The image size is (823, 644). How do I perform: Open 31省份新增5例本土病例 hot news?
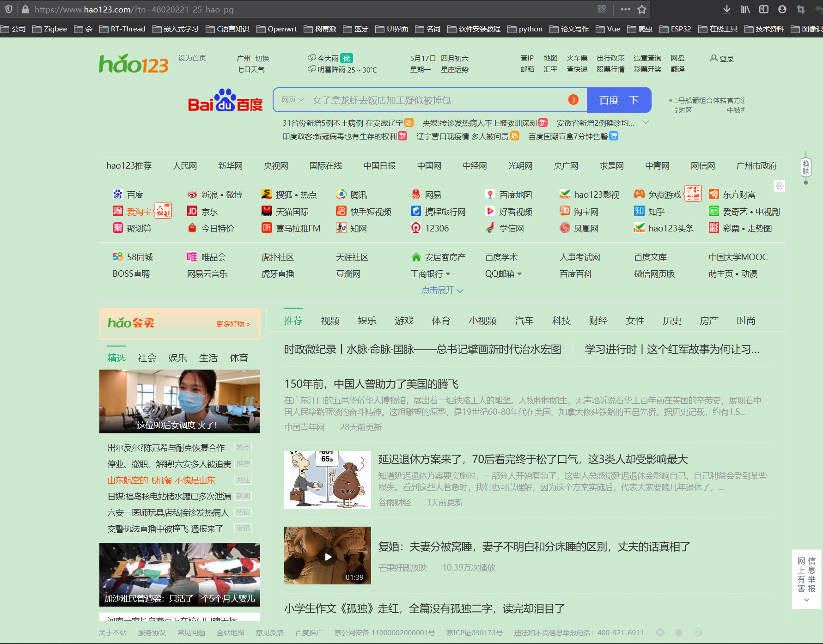(x=342, y=123)
